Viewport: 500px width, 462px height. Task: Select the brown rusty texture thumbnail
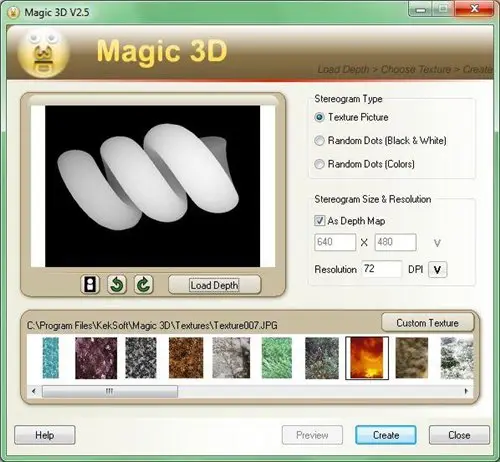tap(186, 358)
